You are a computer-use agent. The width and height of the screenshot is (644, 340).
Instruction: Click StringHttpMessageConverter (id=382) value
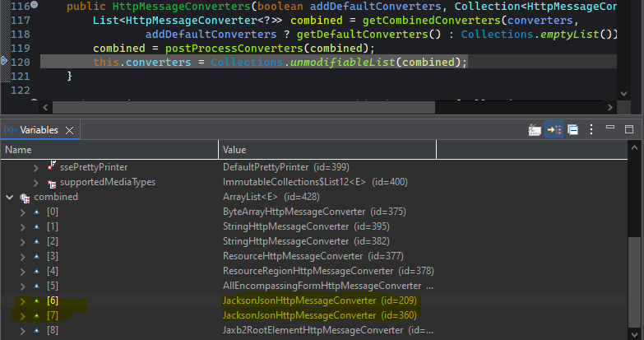306,241
